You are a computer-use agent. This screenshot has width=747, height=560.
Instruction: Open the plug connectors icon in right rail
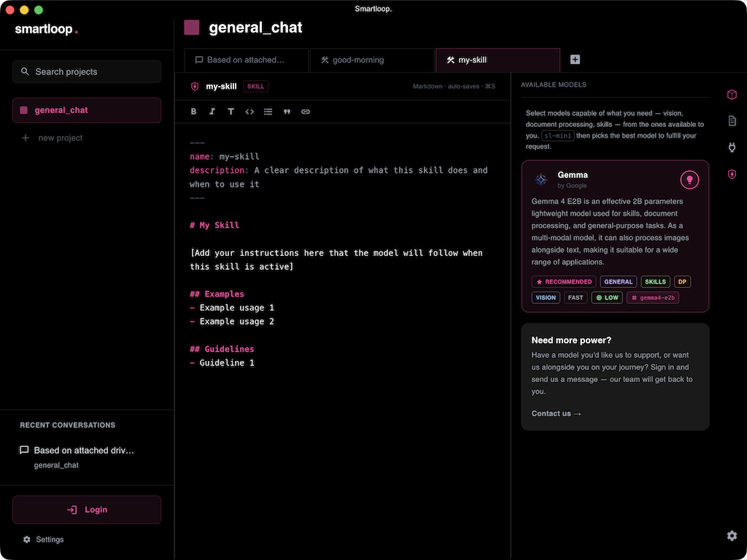pyautogui.click(x=732, y=147)
